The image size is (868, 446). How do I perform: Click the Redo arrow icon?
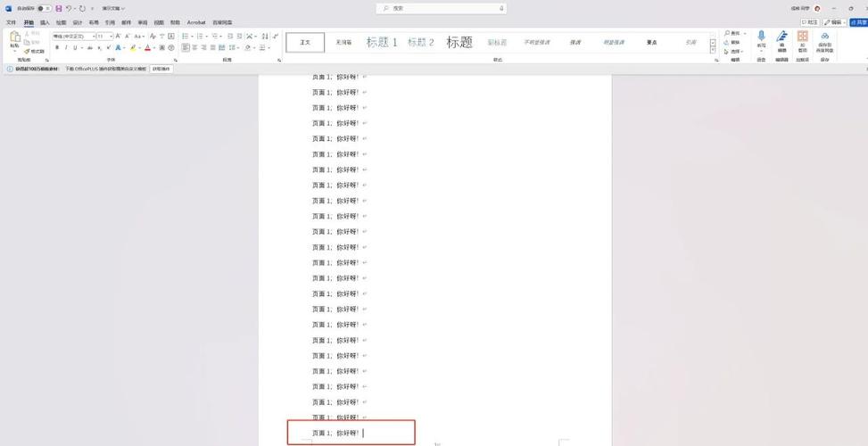[x=82, y=8]
